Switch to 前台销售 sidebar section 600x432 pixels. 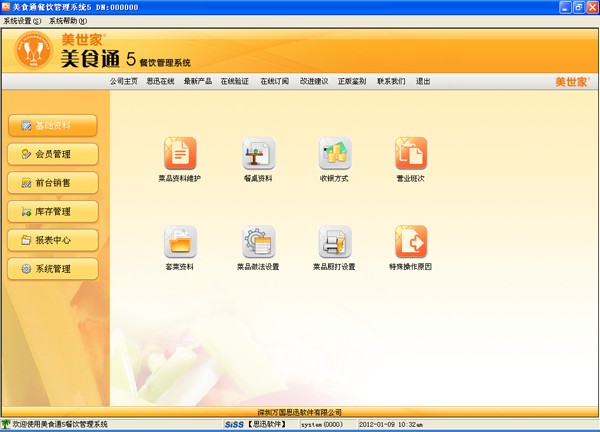pos(52,183)
